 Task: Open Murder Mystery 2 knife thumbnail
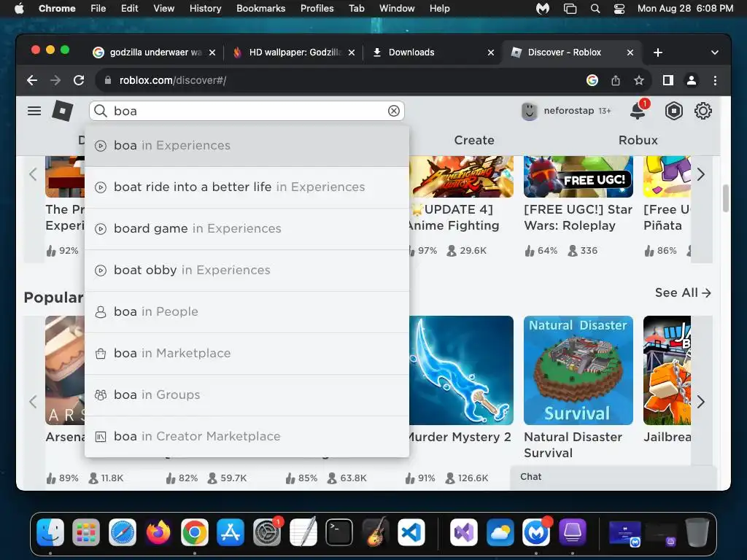(x=461, y=370)
